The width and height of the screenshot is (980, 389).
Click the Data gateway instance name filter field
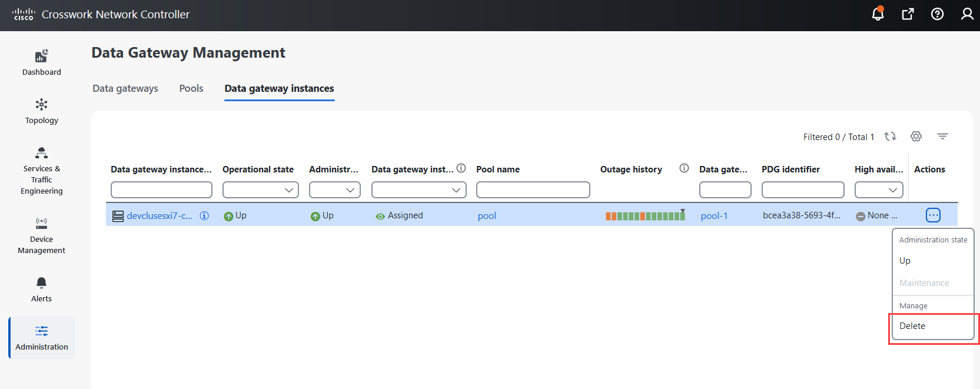pyautogui.click(x=161, y=190)
